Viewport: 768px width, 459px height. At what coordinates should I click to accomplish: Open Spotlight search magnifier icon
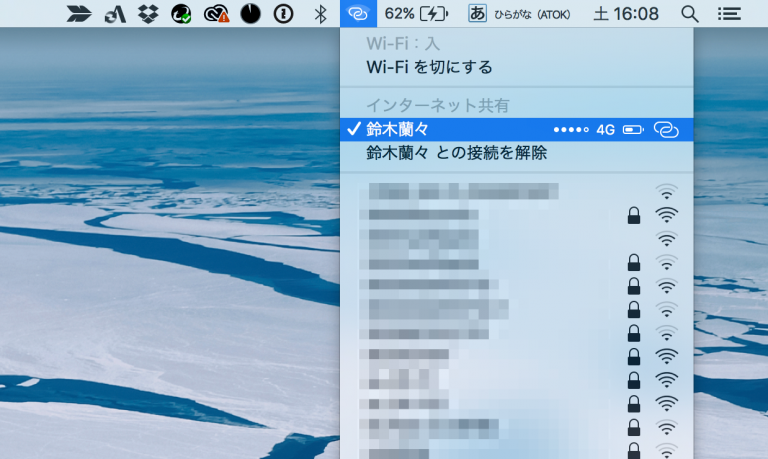pos(689,14)
